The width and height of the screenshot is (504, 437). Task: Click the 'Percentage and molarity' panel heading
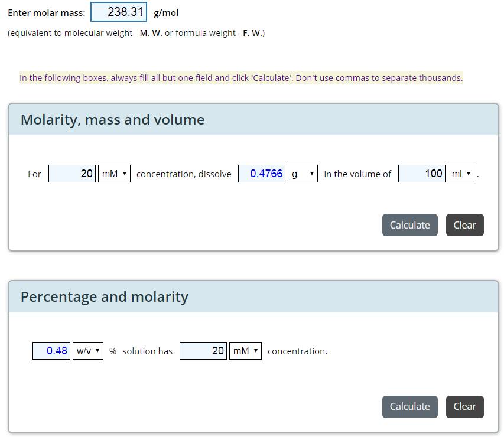tap(104, 296)
